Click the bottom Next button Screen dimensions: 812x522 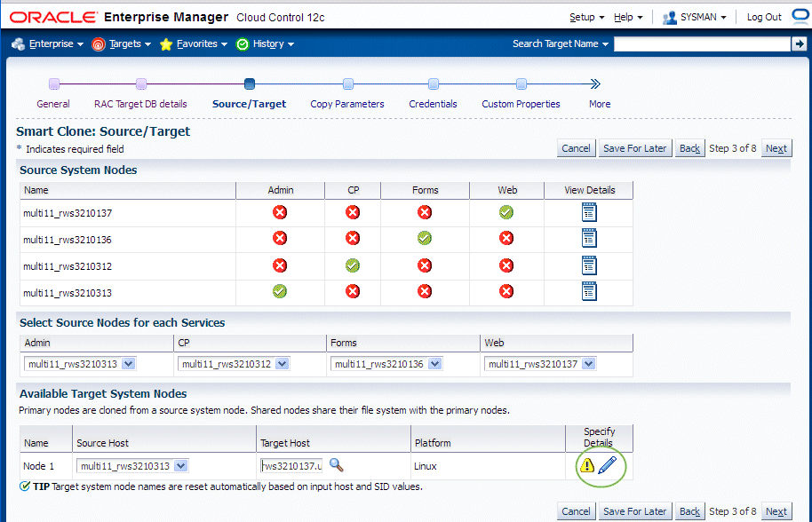(x=776, y=511)
